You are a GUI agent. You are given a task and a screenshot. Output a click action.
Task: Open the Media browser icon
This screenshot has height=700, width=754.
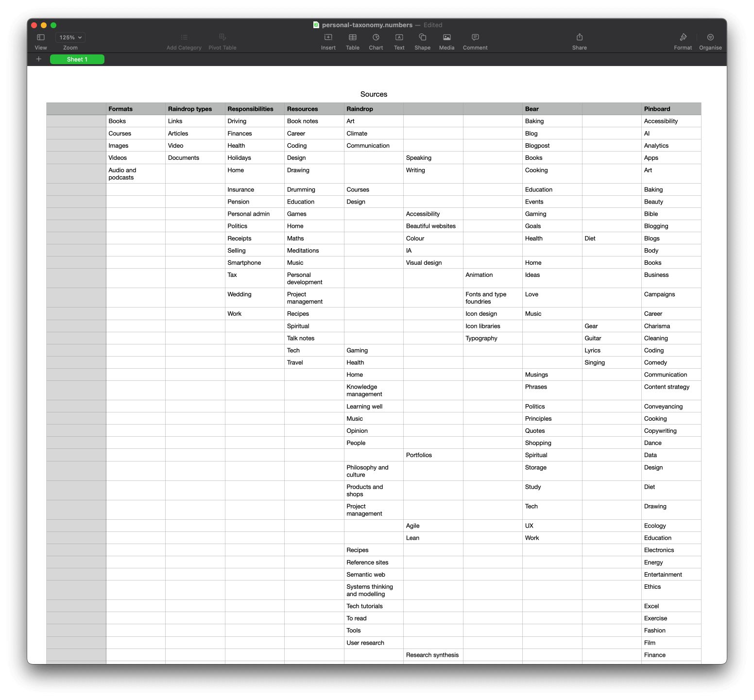click(446, 41)
